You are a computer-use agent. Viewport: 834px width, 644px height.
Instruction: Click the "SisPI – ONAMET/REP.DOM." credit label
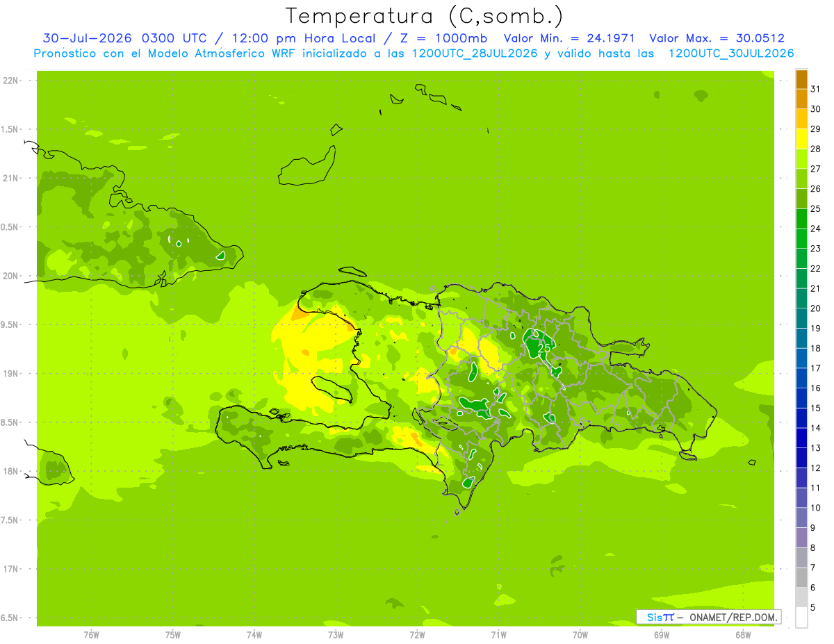pyautogui.click(x=708, y=617)
